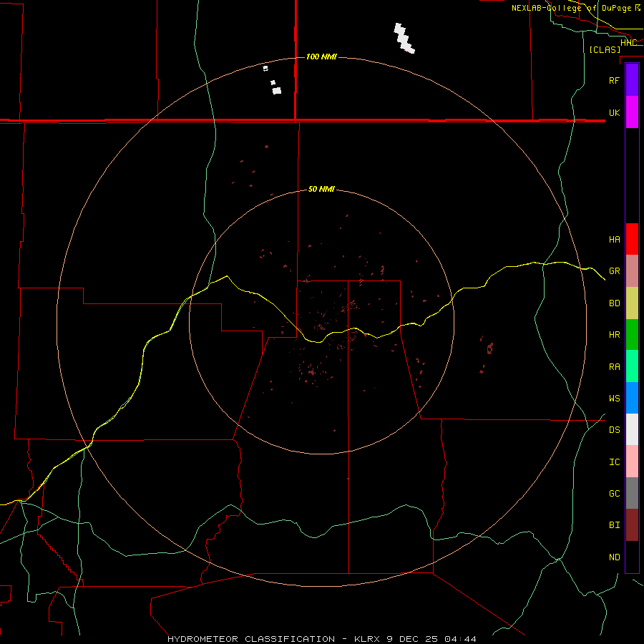Image resolution: width=644 pixels, height=644 pixels.
Task: Click the "BI" legend label
Action: pos(615,525)
